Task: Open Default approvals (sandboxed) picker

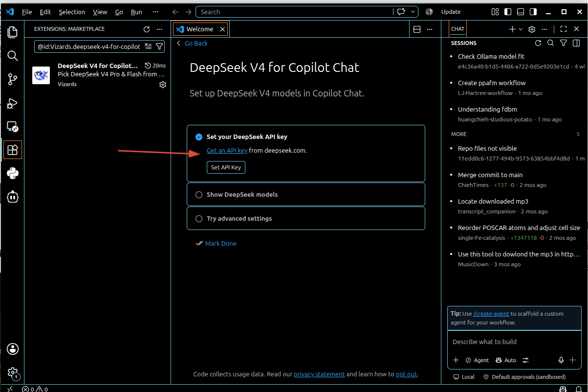Action: (524, 377)
